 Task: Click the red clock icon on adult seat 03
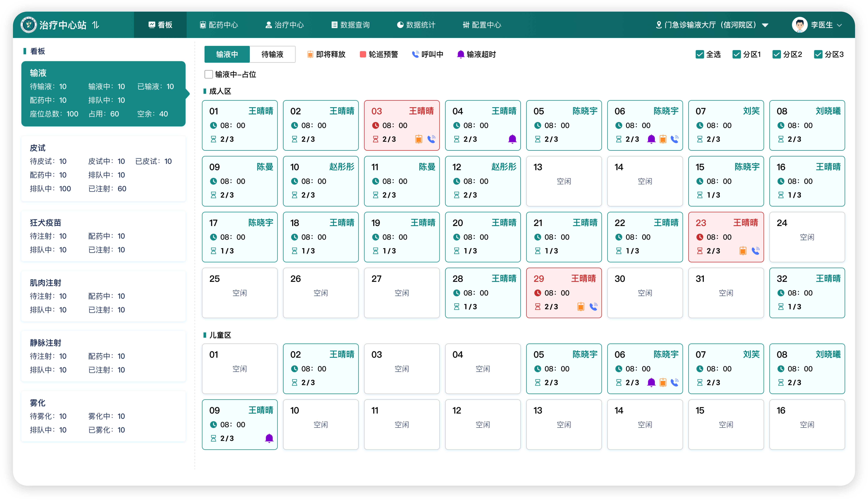tap(375, 125)
